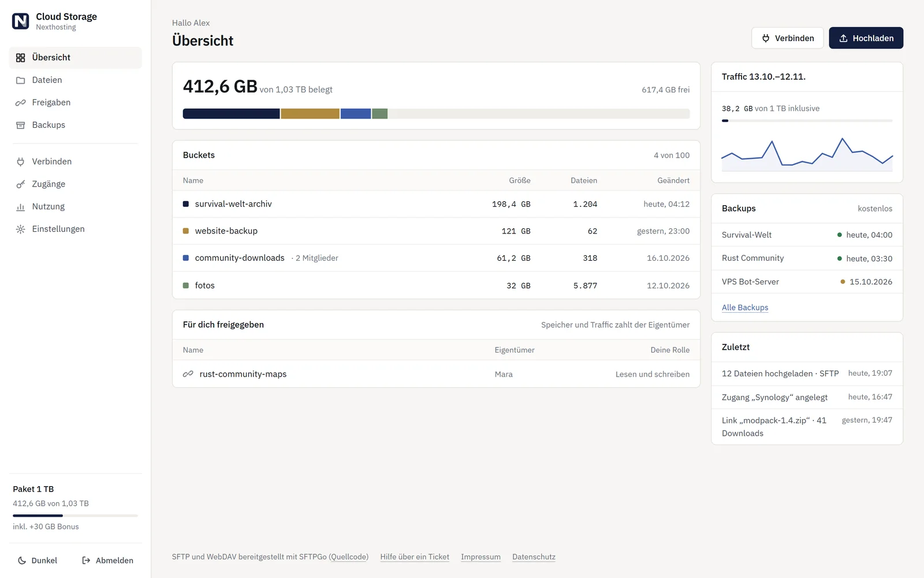The image size is (924, 578).
Task: Open Nutzung from the sidebar
Action: pyautogui.click(x=76, y=207)
